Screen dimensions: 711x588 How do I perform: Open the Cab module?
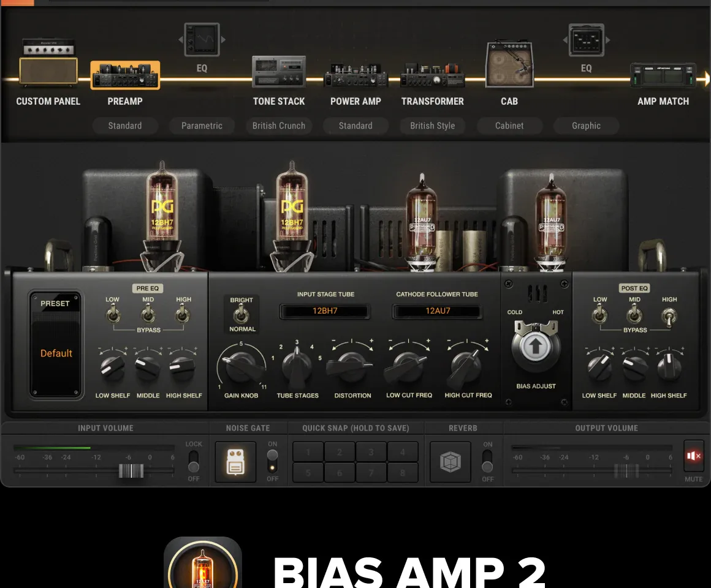point(509,64)
